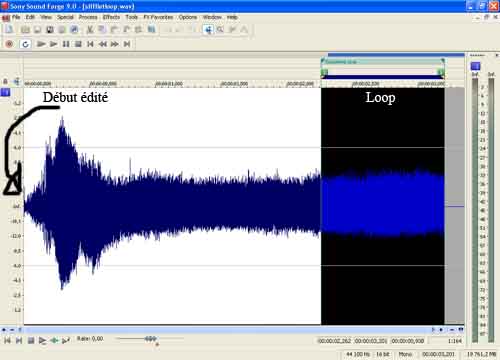Open the Process menu
Screen dimensions: 500x360
(x=88, y=17)
